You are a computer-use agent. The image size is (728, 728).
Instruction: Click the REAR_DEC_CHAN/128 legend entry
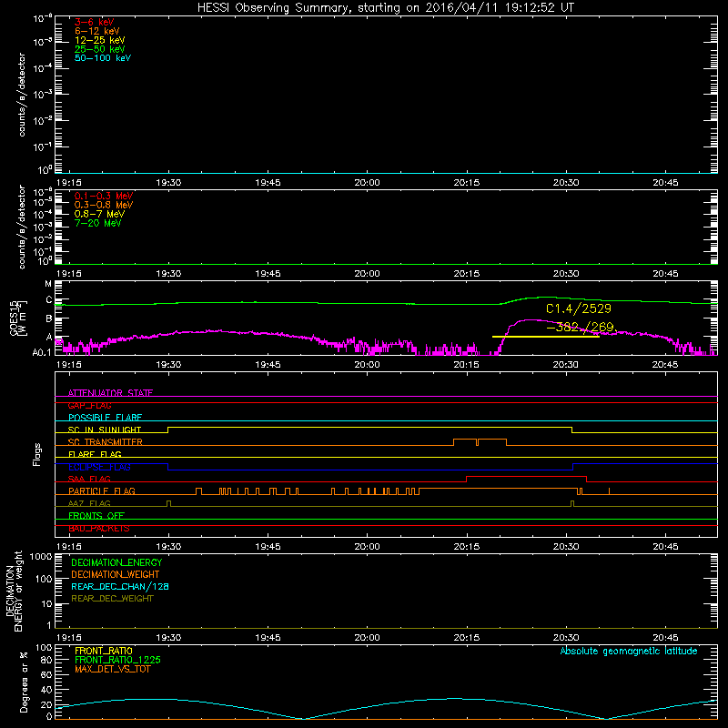point(120,586)
